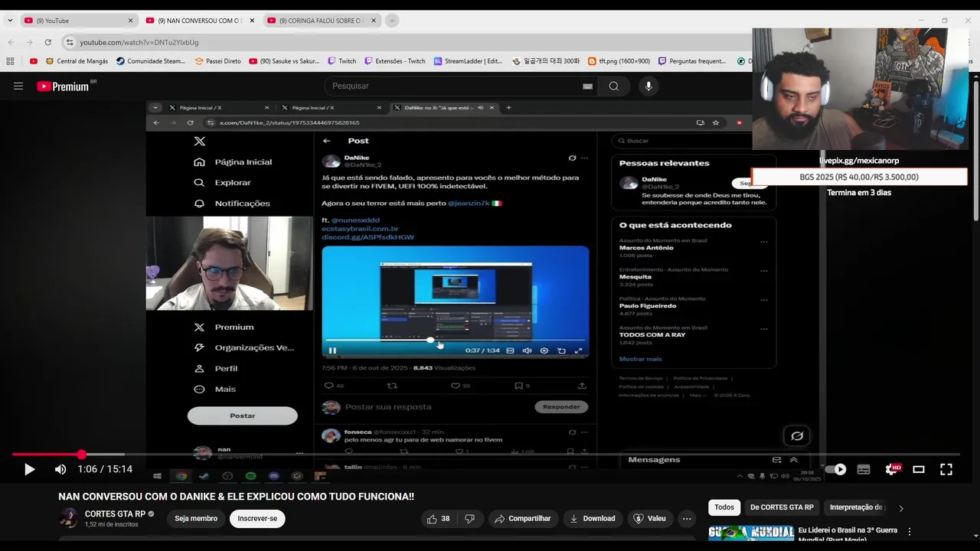Mute the video volume
This screenshot has height=551, width=980.
(x=60, y=469)
